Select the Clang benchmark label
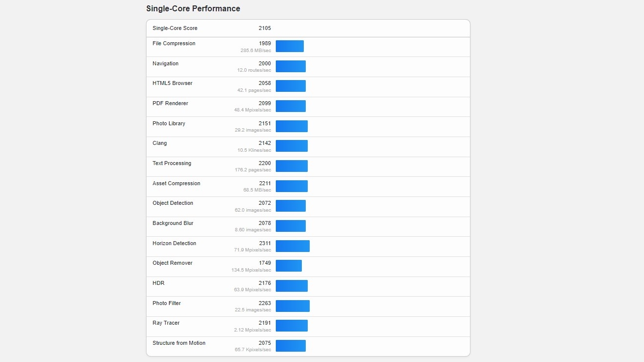 (160, 143)
